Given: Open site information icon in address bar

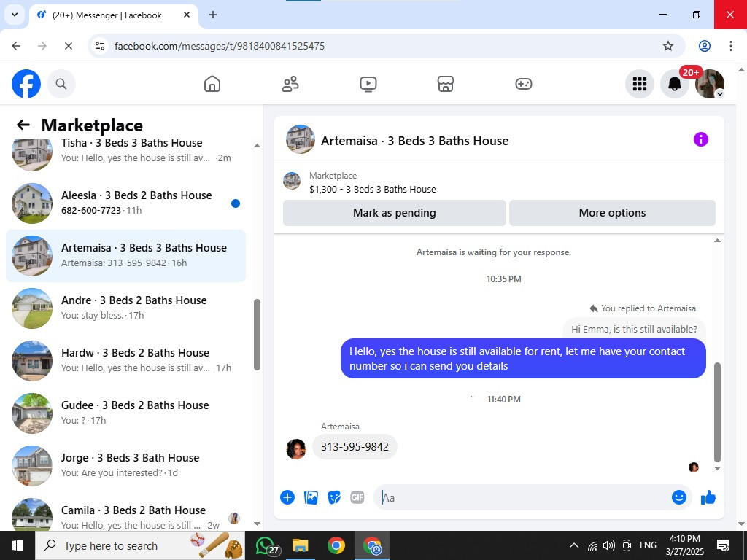Looking at the screenshot, I should [x=99, y=46].
